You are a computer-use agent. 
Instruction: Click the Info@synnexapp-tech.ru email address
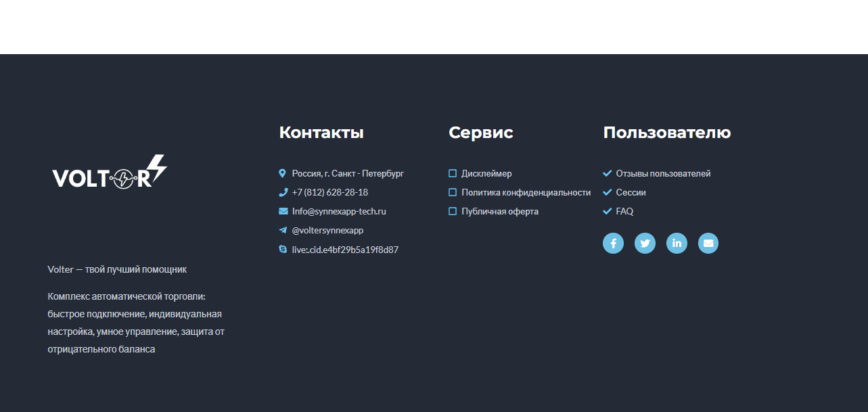(339, 212)
